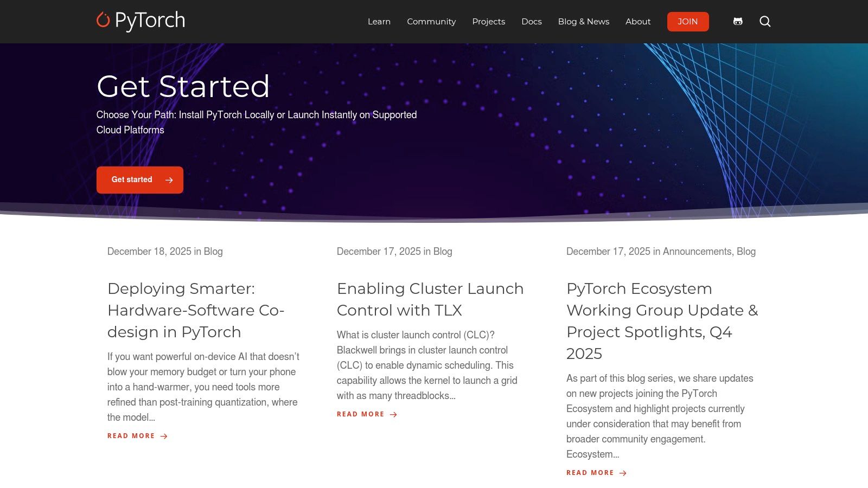Viewport: 868px width, 488px height.
Task: Open the search magnifier icon
Action: click(x=765, y=22)
